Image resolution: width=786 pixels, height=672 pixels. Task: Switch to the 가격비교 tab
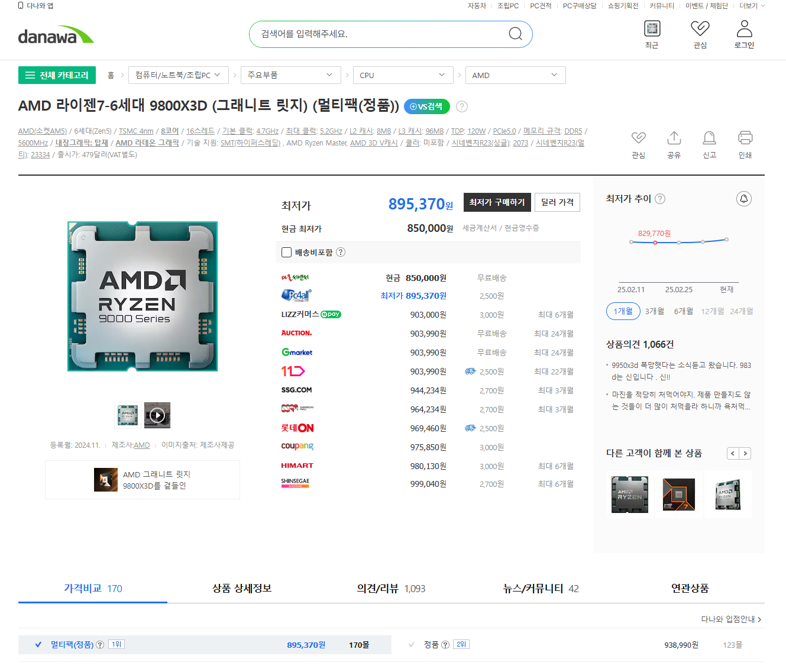(x=93, y=589)
